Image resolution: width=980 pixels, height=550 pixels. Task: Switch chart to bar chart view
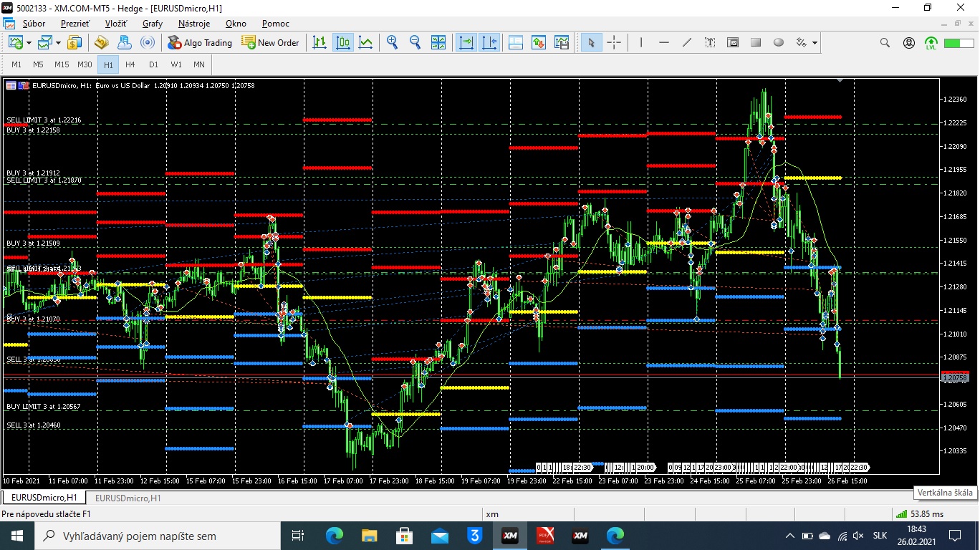tap(320, 43)
